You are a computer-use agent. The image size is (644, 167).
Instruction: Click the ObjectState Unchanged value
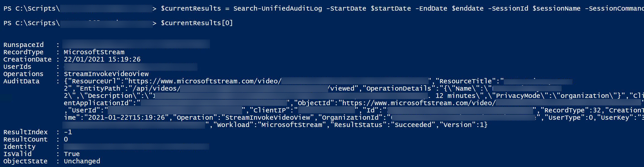82,161
